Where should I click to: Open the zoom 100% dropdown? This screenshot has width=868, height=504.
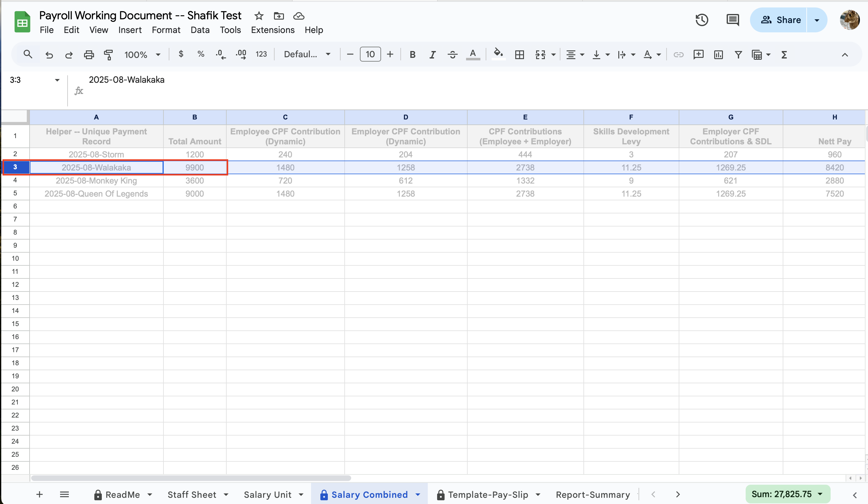142,54
